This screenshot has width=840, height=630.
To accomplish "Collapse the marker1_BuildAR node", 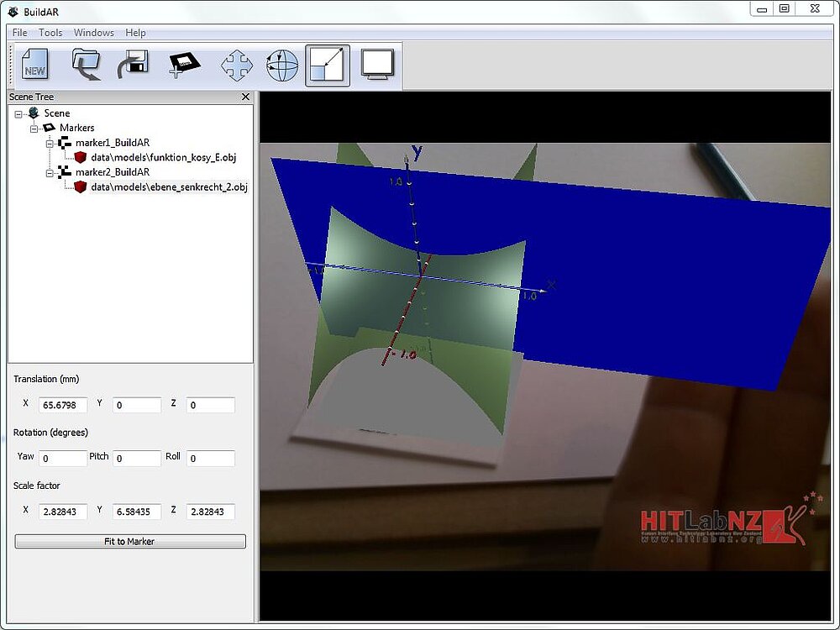I will point(50,144).
